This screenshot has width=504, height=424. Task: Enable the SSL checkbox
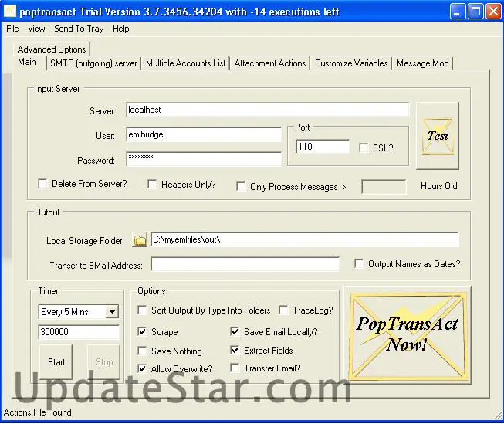tap(364, 148)
